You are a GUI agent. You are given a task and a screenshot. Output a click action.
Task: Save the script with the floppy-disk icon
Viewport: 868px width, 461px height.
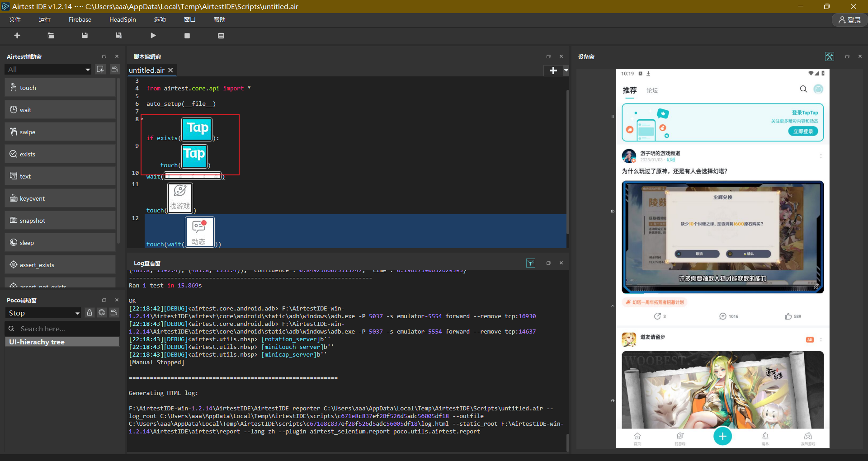pyautogui.click(x=85, y=36)
